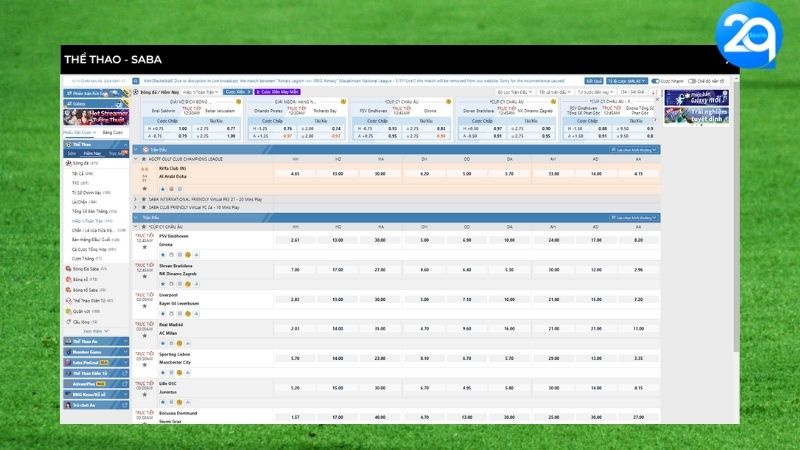
Task: Switch to the Bảng Cược tab
Action: 112,133
